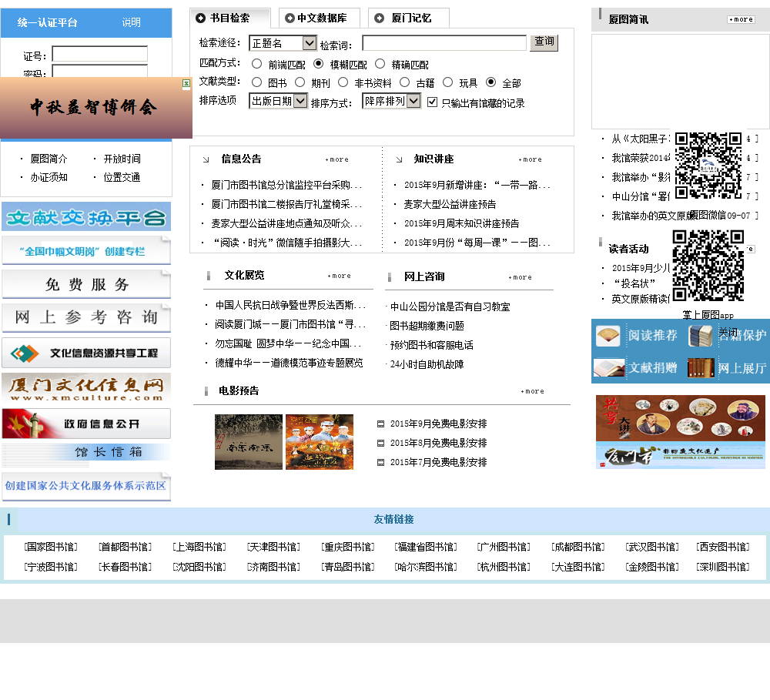
Task: Click the upper 厦图微信 QR code
Action: 708,166
